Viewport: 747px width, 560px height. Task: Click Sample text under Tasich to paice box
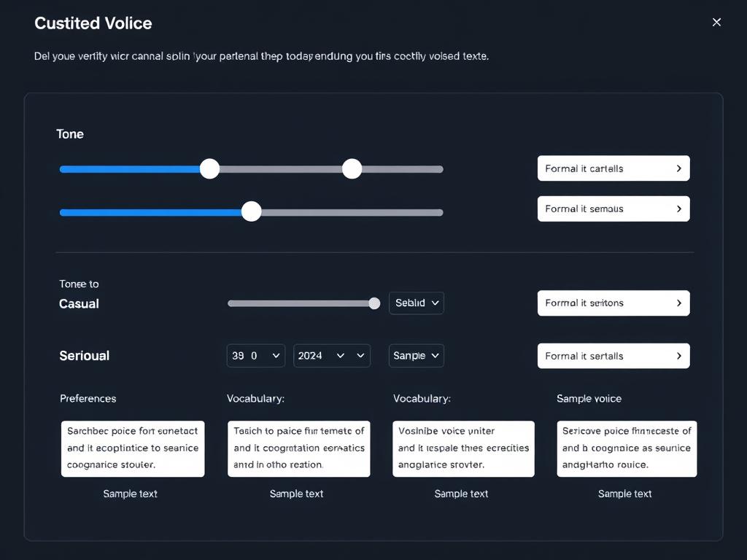[x=296, y=494]
